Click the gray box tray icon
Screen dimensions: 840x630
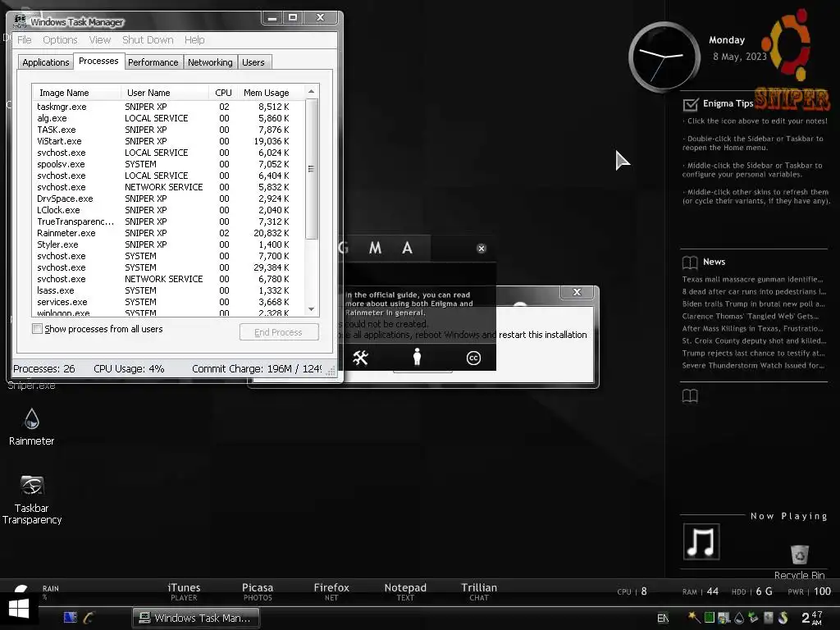pyautogui.click(x=768, y=617)
